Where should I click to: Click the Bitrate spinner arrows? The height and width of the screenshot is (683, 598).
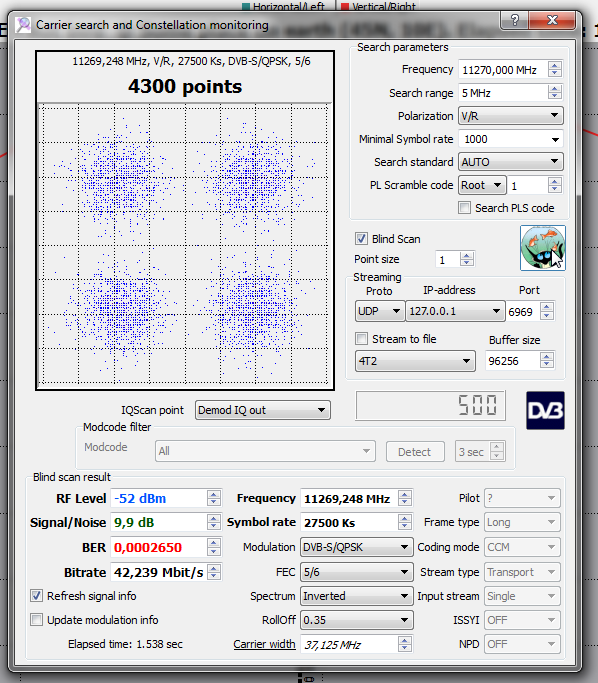[213, 572]
